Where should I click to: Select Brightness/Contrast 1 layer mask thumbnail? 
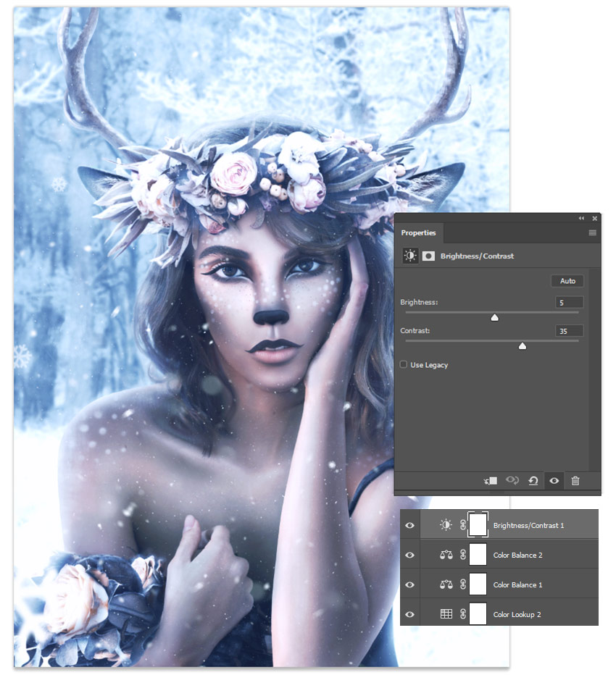tap(478, 525)
